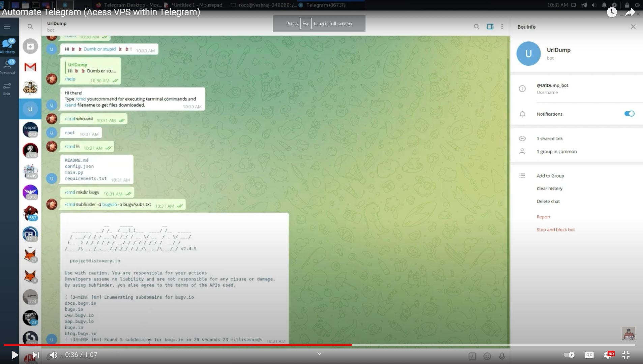Click the channel avatar thumbnail near video corner

pyautogui.click(x=629, y=334)
